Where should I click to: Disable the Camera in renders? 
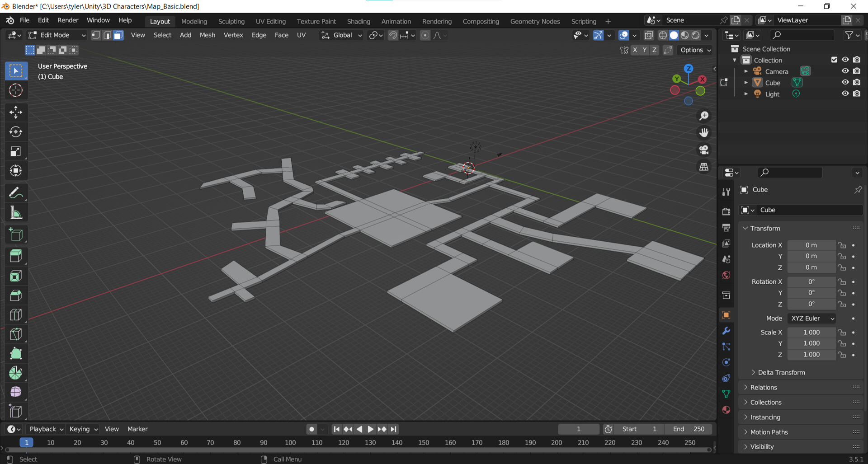pos(857,70)
